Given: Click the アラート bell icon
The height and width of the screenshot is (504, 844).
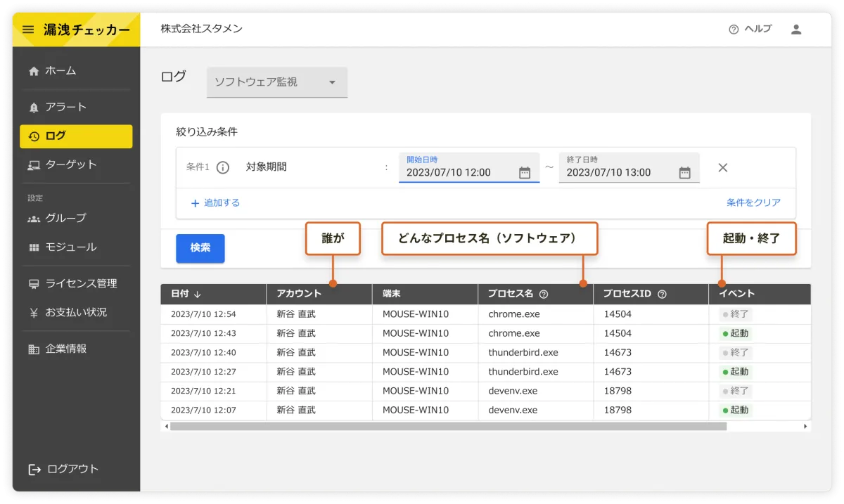Looking at the screenshot, I should click(x=32, y=107).
